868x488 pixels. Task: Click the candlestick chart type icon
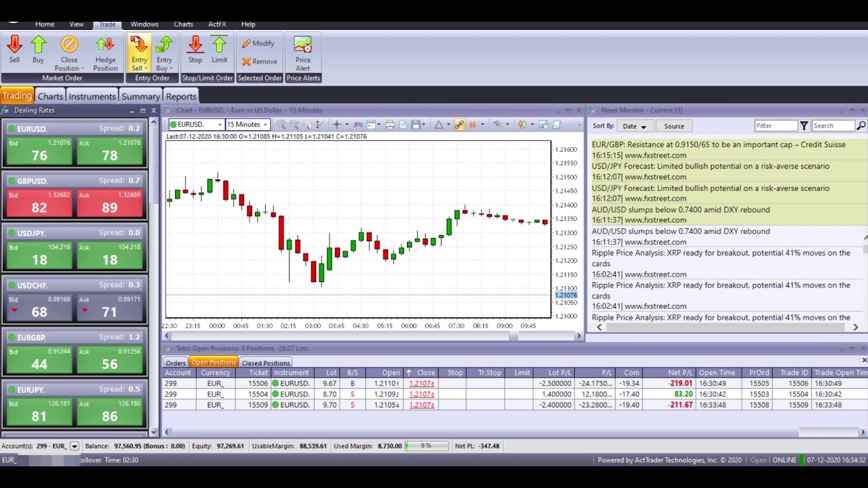tap(522, 125)
